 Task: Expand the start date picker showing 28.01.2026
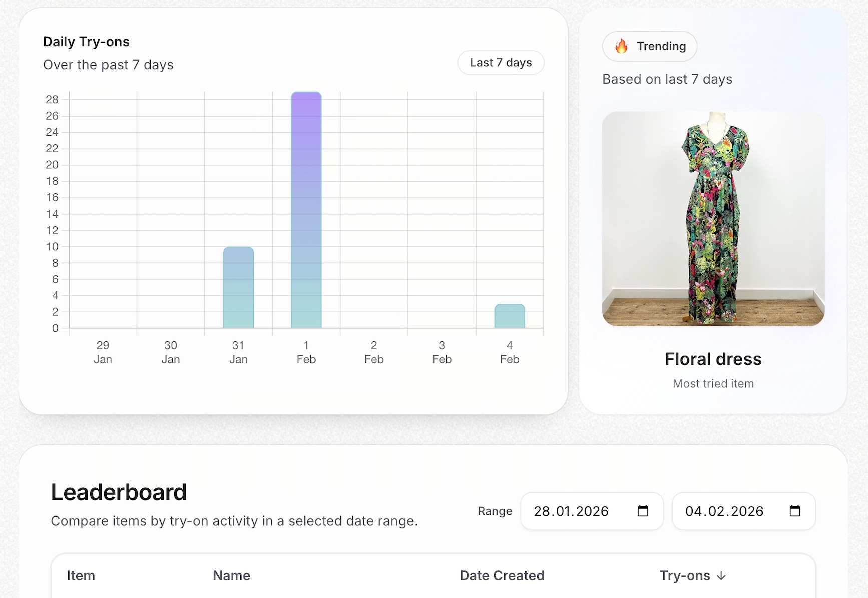click(x=591, y=511)
